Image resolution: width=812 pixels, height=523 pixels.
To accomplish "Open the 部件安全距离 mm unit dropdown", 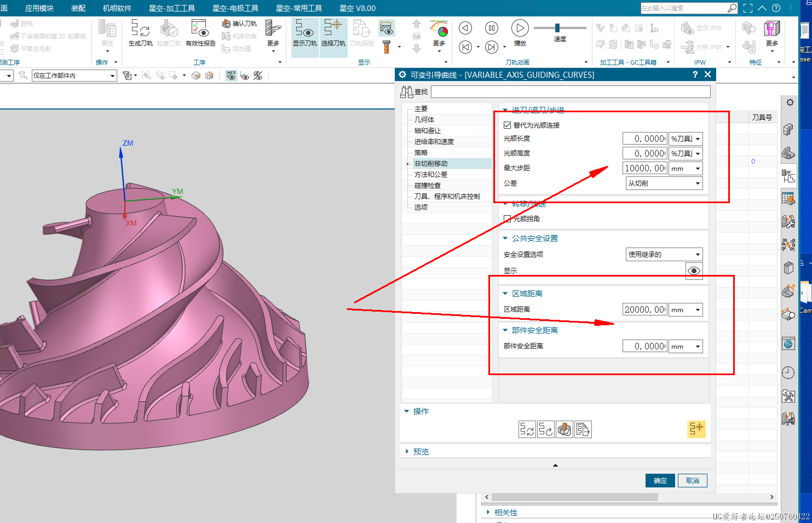I will coord(686,346).
